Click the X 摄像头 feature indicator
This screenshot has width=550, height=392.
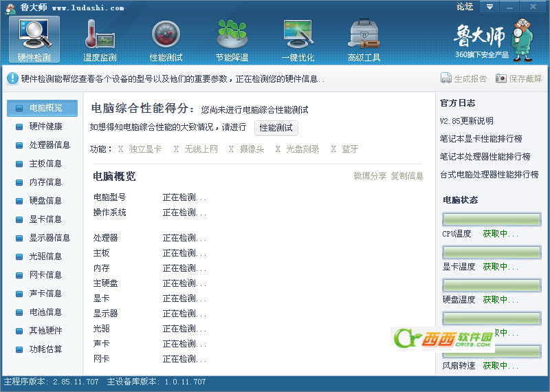(x=246, y=149)
